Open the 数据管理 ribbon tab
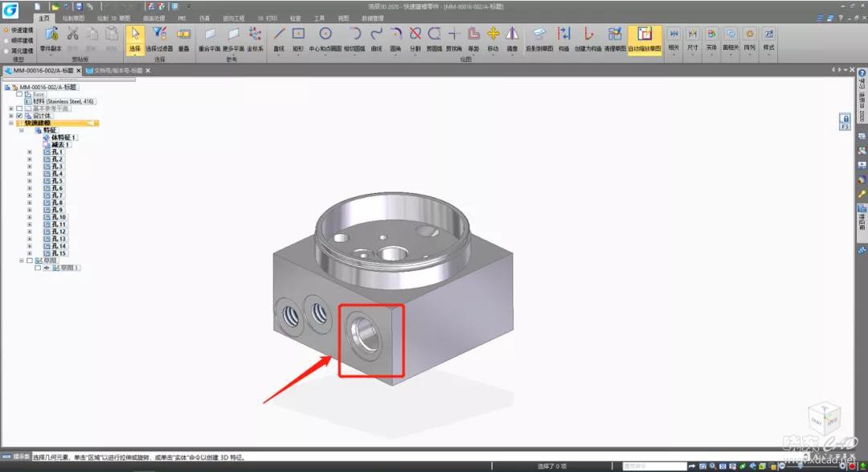This screenshot has height=472, width=868. click(x=373, y=17)
